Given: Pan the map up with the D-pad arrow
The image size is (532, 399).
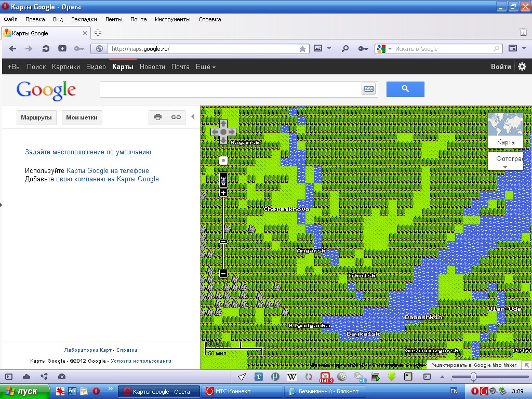Looking at the screenshot, I should (x=223, y=124).
